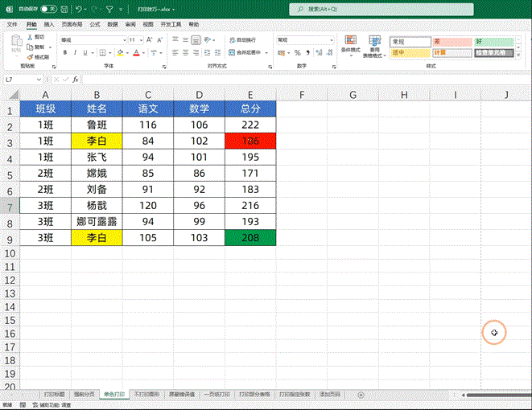532x410 pixels.
Task: Click the Conditional Formatting (条件格式) icon
Action: [x=350, y=45]
